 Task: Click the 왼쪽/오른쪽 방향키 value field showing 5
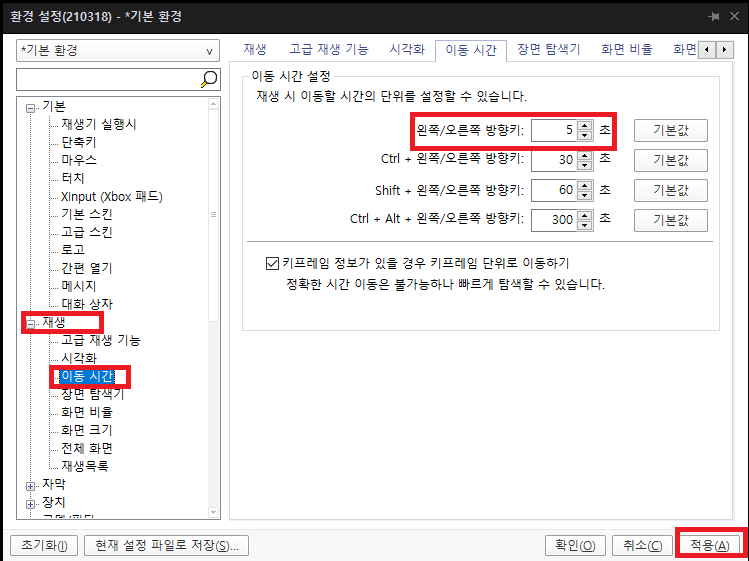[554, 130]
